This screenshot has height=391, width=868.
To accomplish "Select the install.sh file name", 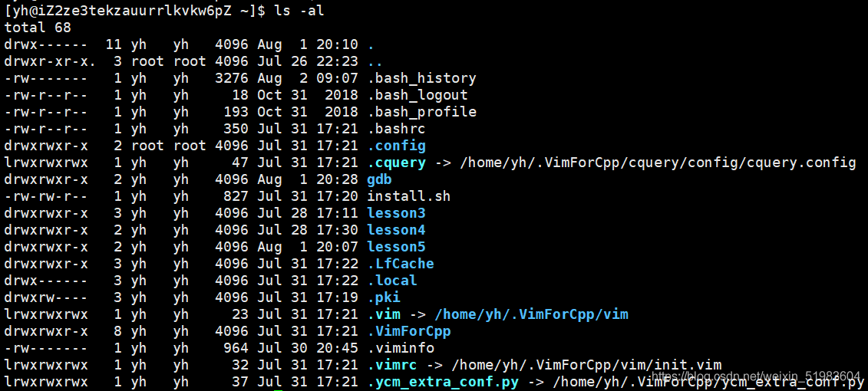I will tap(408, 196).
